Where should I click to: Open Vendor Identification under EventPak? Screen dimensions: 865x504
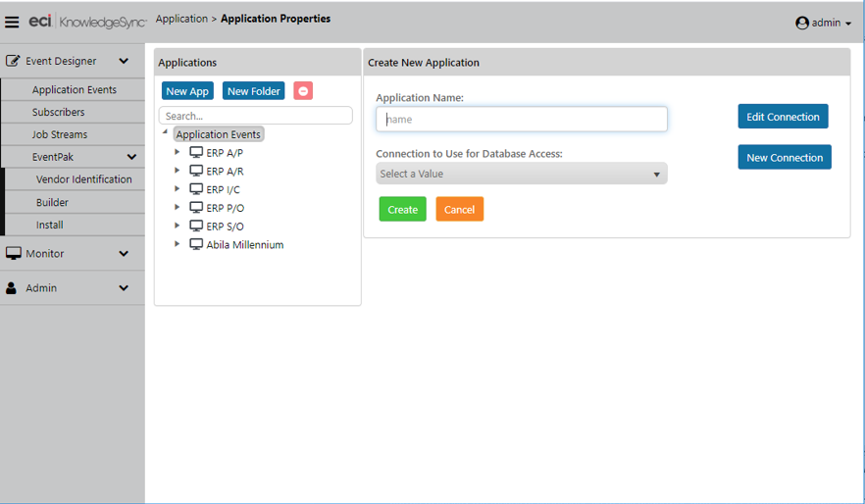(84, 179)
